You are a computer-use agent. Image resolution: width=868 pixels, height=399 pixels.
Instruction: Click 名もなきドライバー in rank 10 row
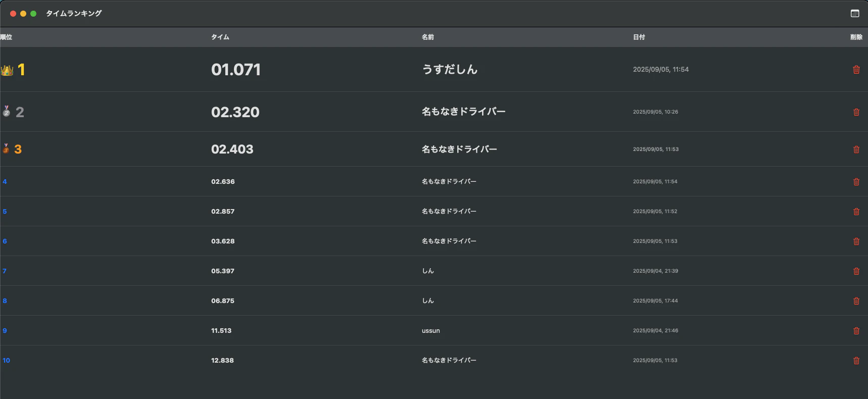pyautogui.click(x=449, y=360)
